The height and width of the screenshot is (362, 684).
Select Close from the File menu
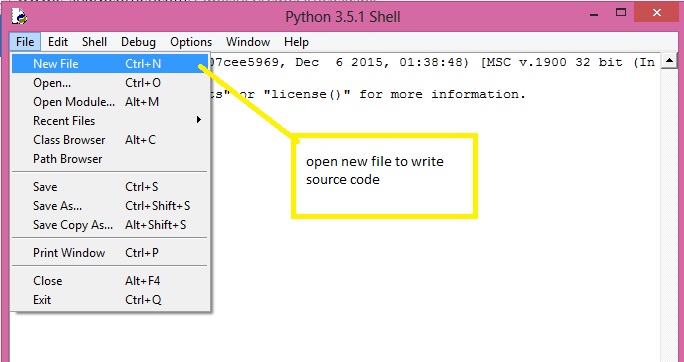coord(109,280)
